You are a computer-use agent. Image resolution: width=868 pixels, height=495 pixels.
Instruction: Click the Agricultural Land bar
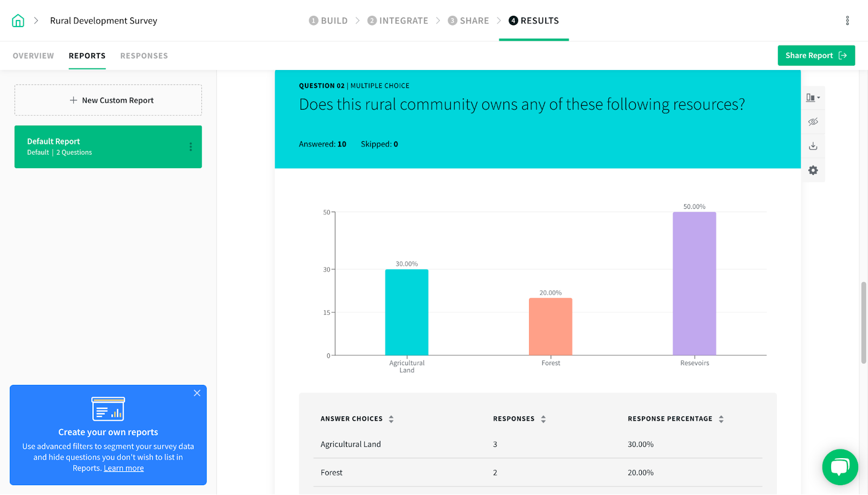407,313
